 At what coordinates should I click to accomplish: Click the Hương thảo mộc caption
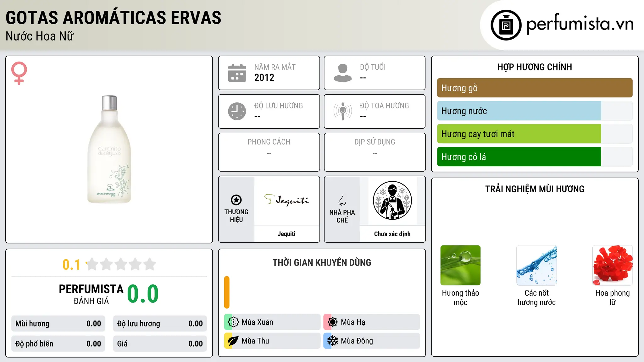tap(460, 298)
